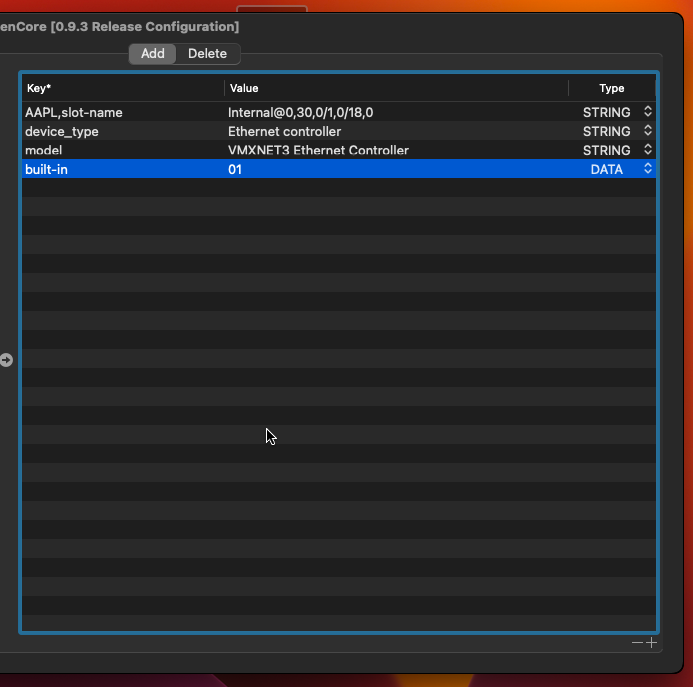
Task: Select the AAPL,slot-name key row
Action: point(74,112)
